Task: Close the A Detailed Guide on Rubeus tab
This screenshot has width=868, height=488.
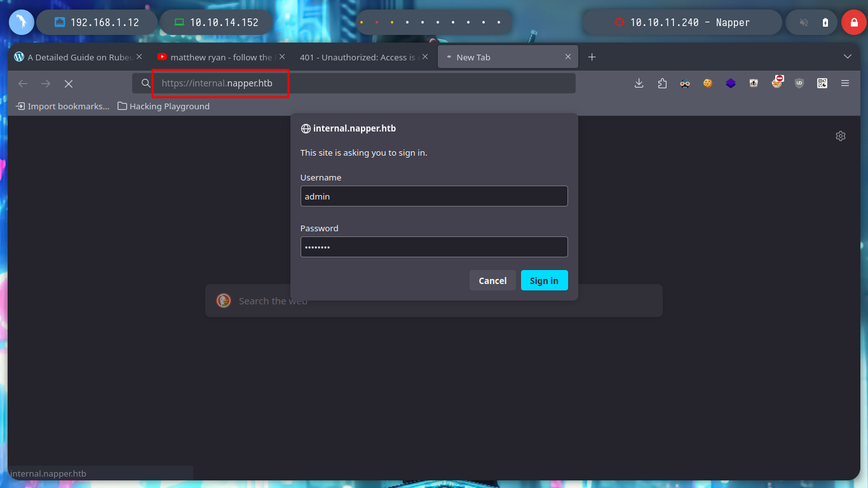Action: (139, 57)
